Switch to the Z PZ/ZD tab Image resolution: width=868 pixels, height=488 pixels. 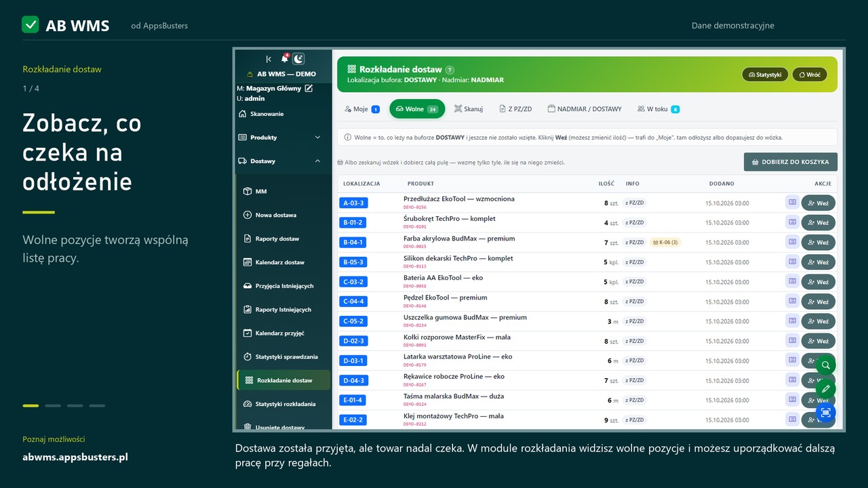point(515,109)
